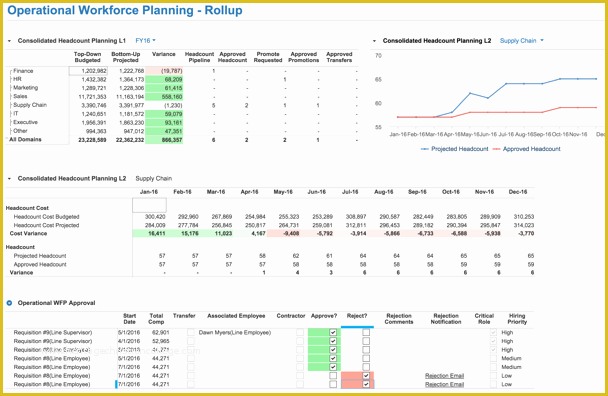Select the Cost Variance row label
This screenshot has width=608, height=396.
pos(28,233)
